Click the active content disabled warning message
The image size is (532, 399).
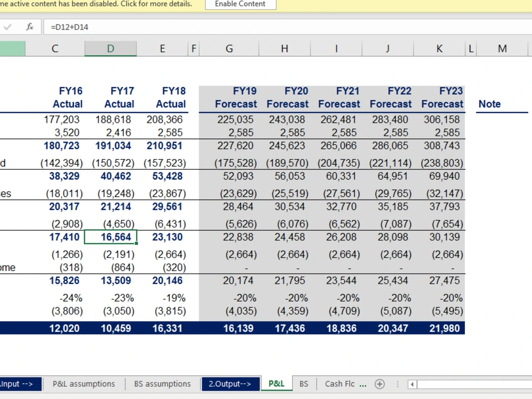click(96, 4)
